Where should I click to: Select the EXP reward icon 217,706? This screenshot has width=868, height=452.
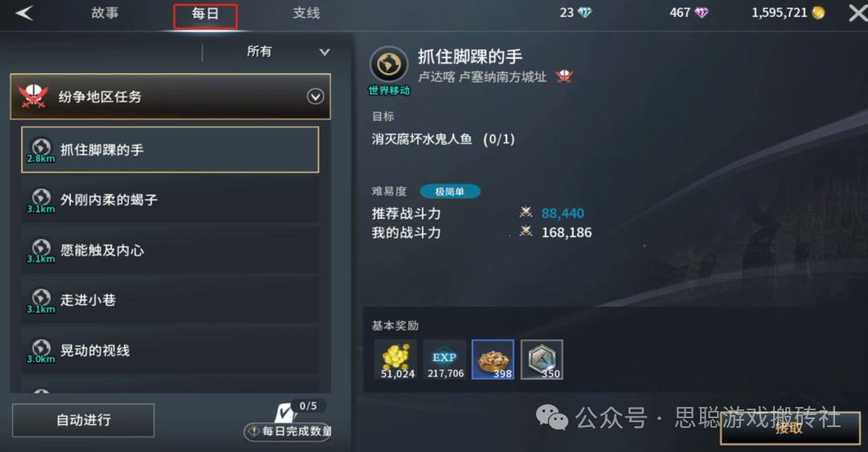444,360
